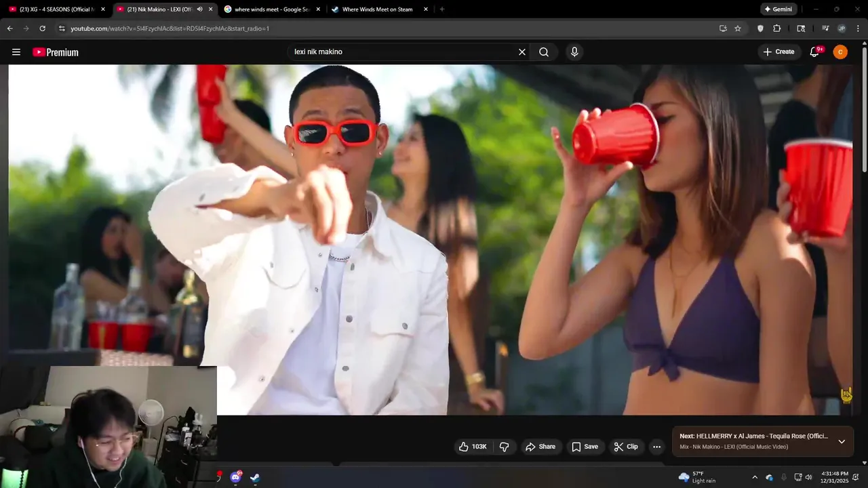Open the Extensions puzzle icon
The width and height of the screenshot is (868, 488).
777,28
